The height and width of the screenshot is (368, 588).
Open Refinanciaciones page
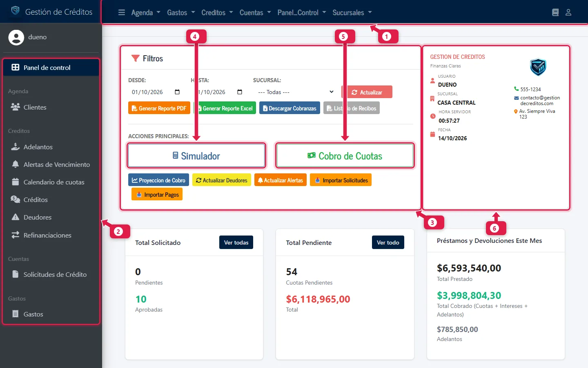pyautogui.click(x=51, y=235)
